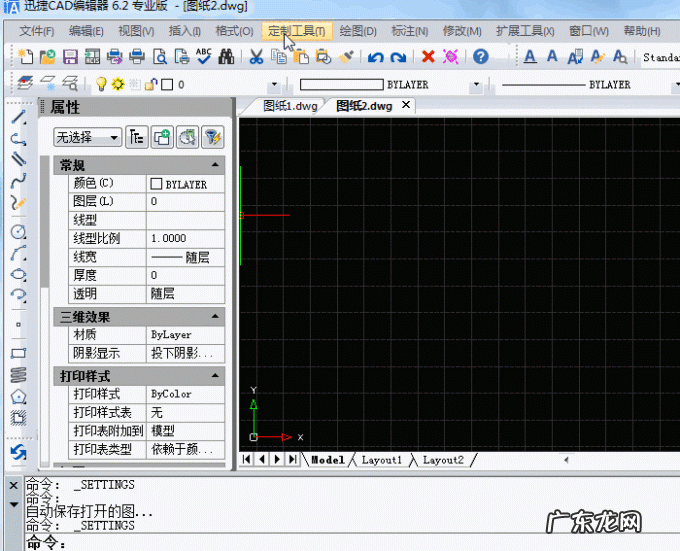Click the quick select funnel icon
The image size is (680, 551).
212,137
